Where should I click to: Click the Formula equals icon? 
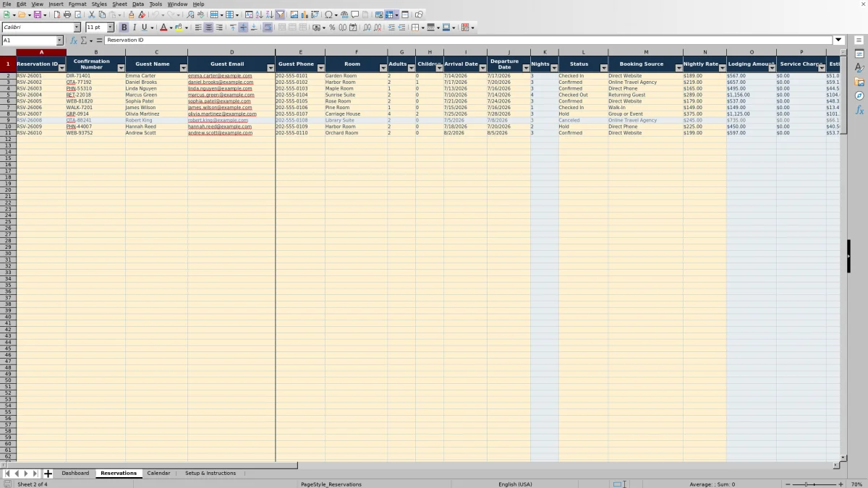pyautogui.click(x=98, y=40)
